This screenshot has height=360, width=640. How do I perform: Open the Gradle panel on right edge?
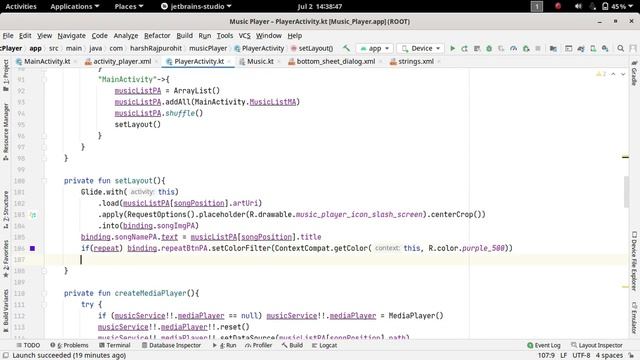pyautogui.click(x=634, y=73)
